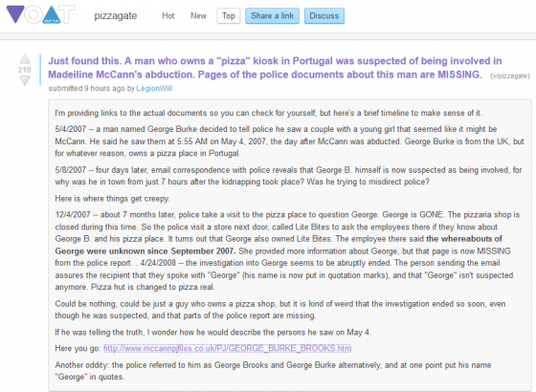Image resolution: width=536 pixels, height=392 pixels.
Task: Switch to the Hot tab
Action: pyautogui.click(x=168, y=15)
